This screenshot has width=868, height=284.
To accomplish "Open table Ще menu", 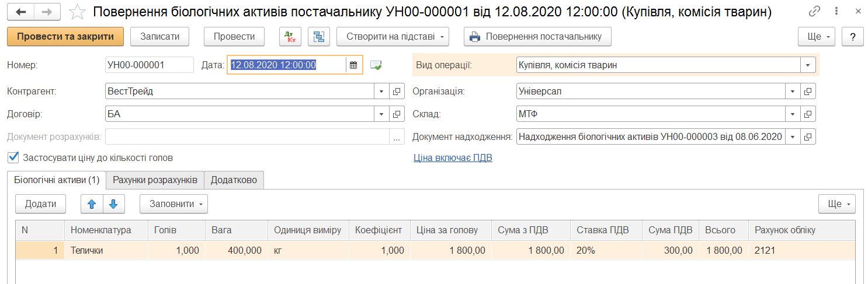I will click(x=837, y=204).
